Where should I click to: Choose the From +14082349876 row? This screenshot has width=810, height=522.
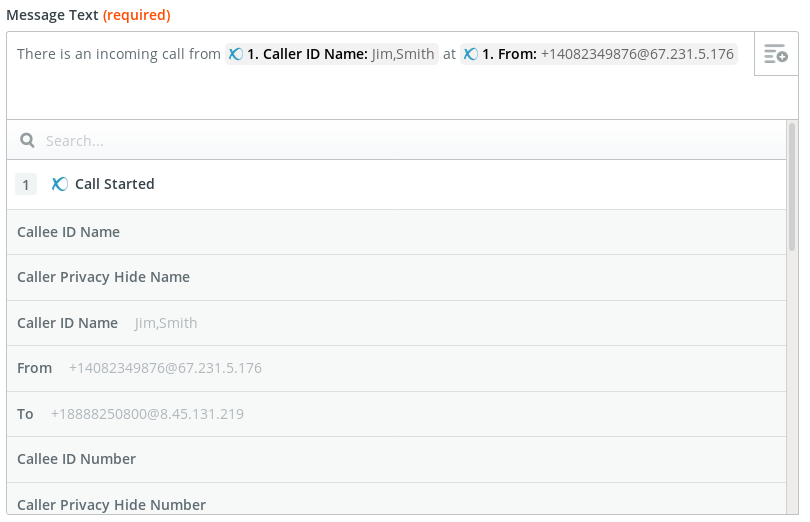[396, 369]
